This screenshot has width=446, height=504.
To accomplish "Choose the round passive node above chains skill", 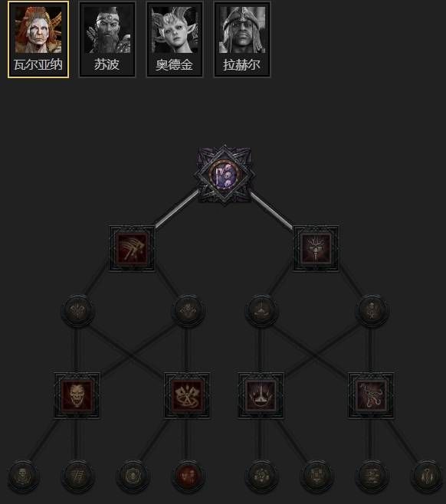I will [x=372, y=310].
